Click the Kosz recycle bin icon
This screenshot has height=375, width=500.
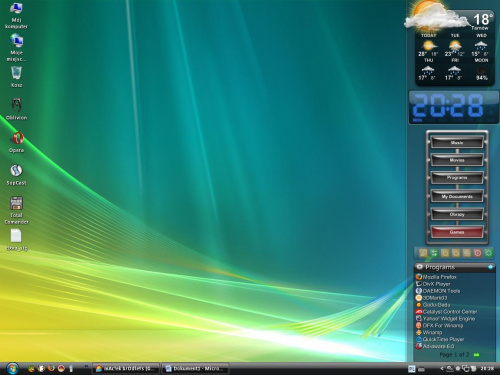[x=16, y=76]
